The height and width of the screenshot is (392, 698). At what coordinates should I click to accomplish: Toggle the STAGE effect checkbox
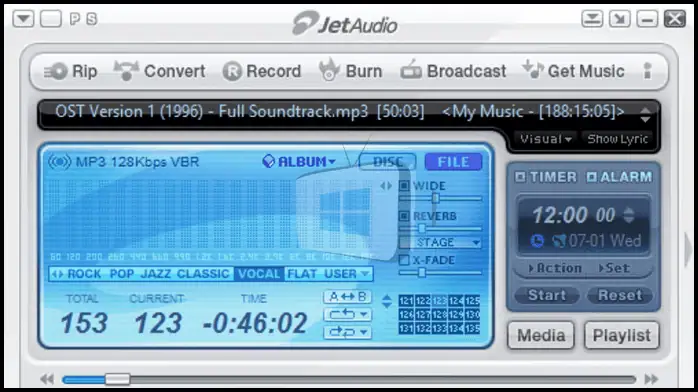404,242
